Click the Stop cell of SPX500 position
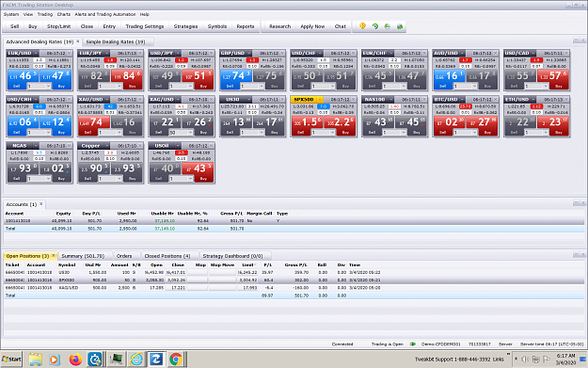The height and width of the screenshot is (368, 588). click(198, 280)
